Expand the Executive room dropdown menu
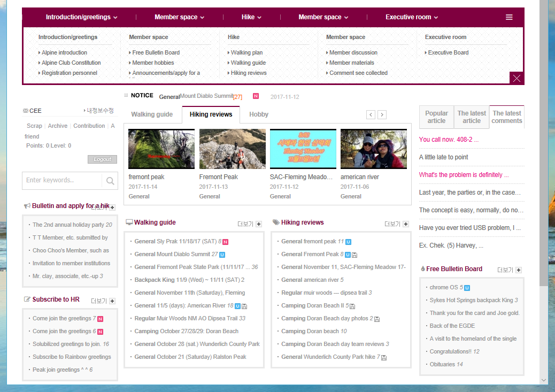555x392 pixels. coord(412,17)
